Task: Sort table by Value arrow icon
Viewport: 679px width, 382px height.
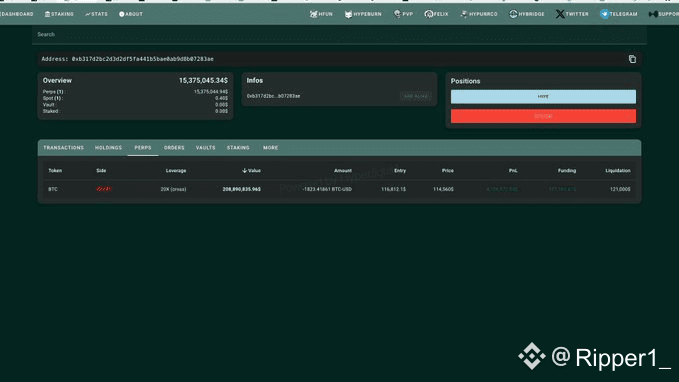Action: click(x=245, y=171)
